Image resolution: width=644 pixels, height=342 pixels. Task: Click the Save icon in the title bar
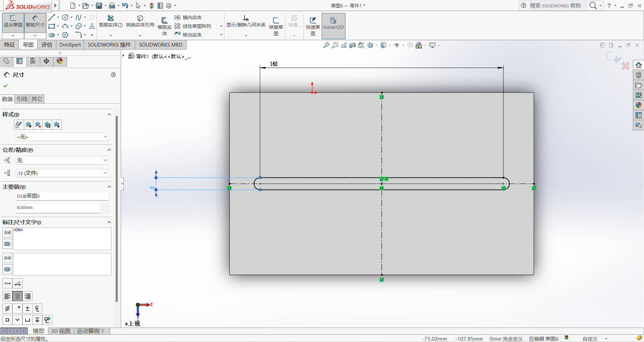click(99, 6)
